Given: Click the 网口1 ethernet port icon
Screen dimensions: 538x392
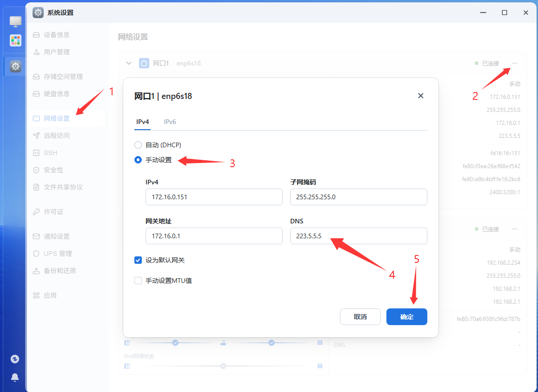Looking at the screenshot, I should [x=144, y=63].
